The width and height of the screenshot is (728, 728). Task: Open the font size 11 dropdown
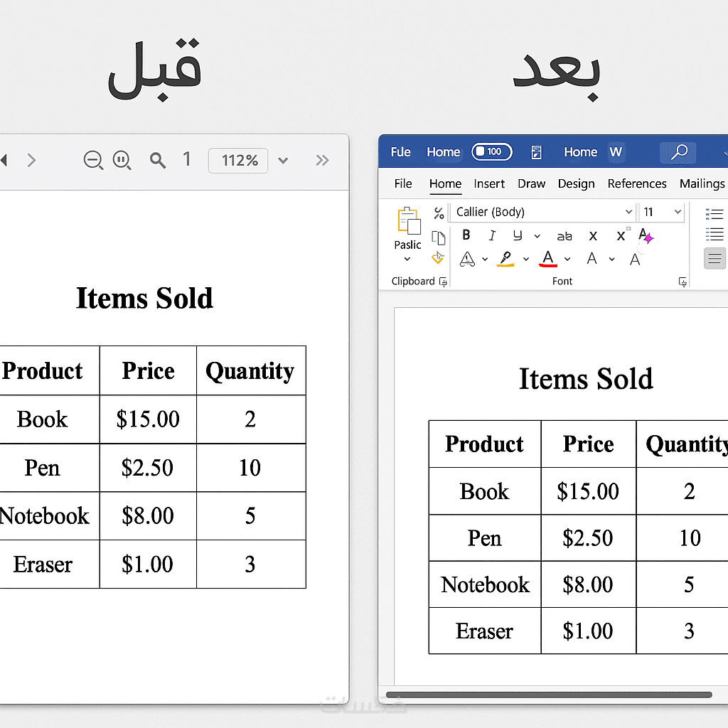[x=678, y=212]
